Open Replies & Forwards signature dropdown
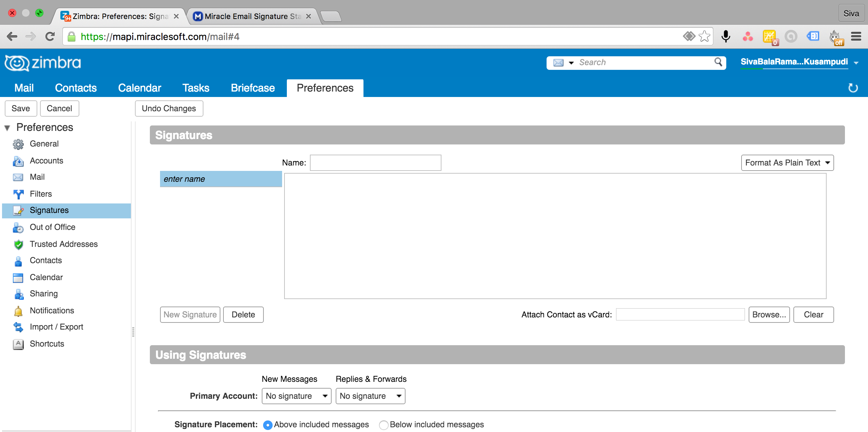Viewport: 868px width, 432px height. coord(370,396)
